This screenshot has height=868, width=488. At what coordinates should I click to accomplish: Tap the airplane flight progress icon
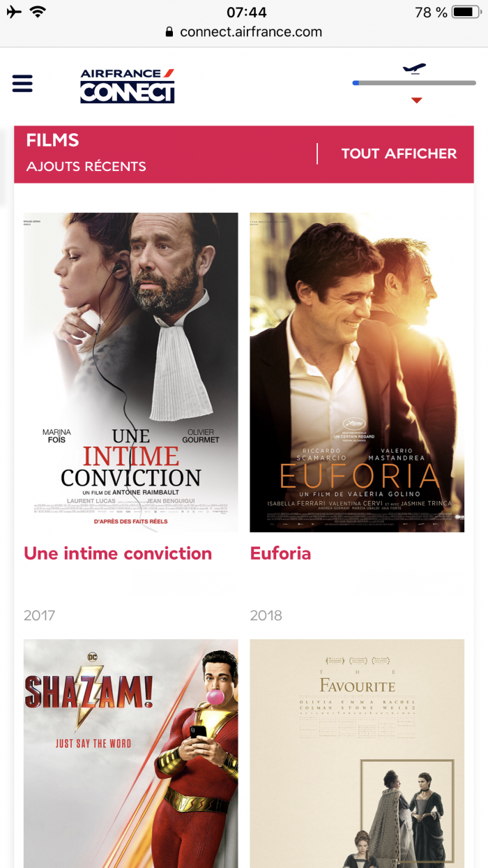click(x=415, y=68)
